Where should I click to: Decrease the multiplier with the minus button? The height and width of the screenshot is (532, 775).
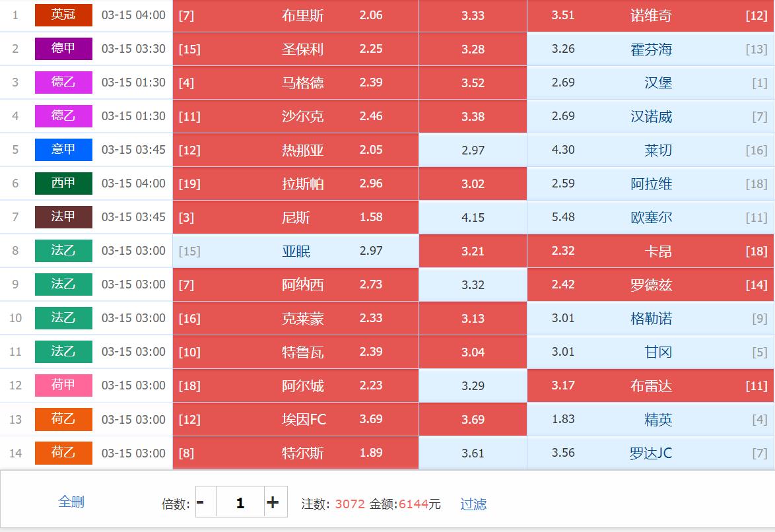205,502
